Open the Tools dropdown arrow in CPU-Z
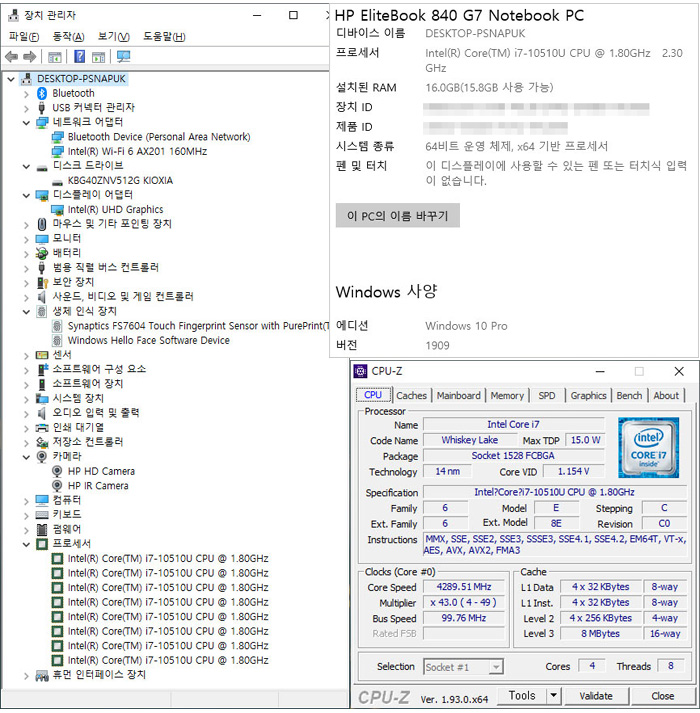Image resolution: width=700 pixels, height=713 pixels. [553, 695]
